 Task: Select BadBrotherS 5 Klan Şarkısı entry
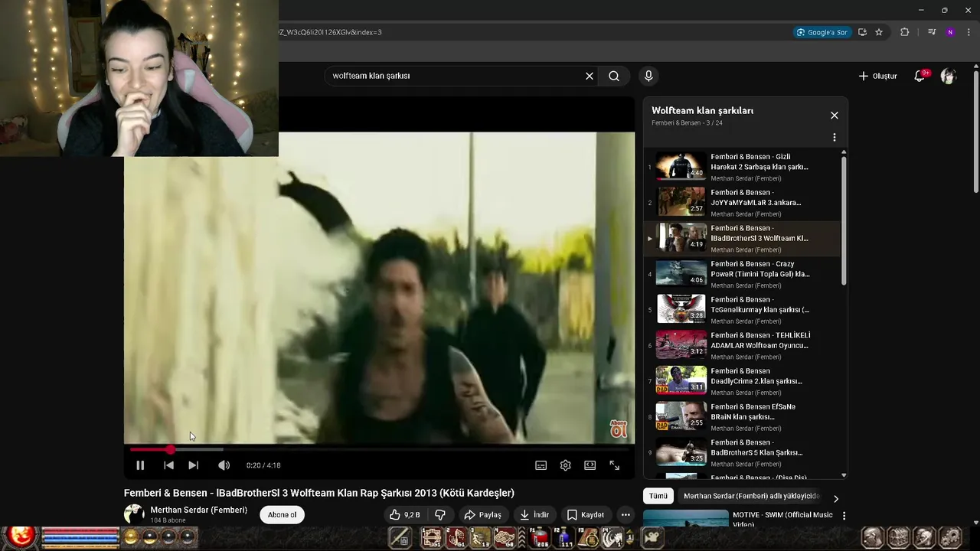coord(743,452)
